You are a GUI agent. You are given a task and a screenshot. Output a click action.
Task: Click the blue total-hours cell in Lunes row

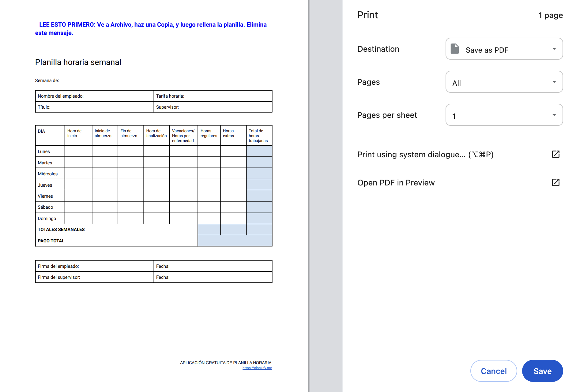point(259,151)
